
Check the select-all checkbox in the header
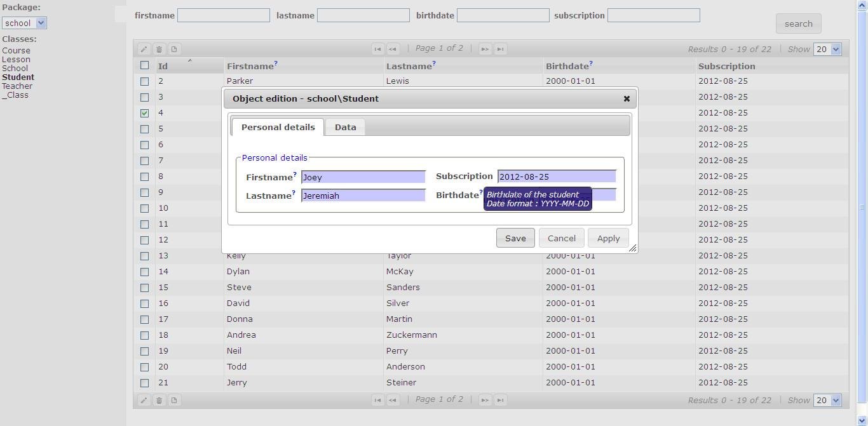(145, 65)
